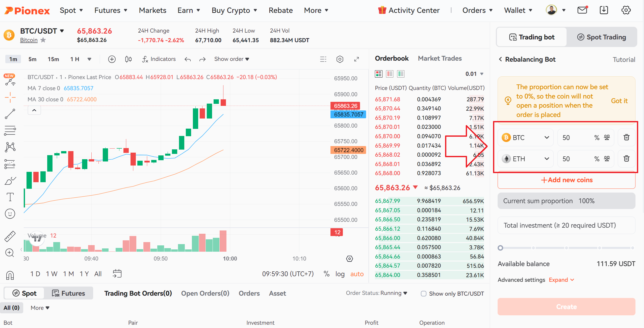644x328 pixels.
Task: Click the compare or add symbol icon
Action: [112, 59]
